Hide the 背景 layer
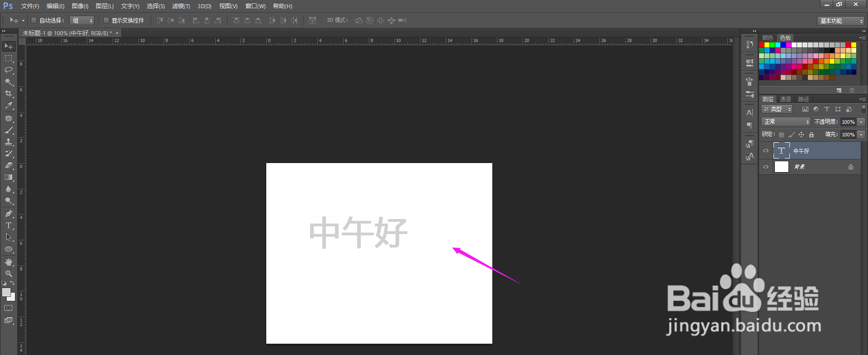This screenshot has width=868, height=355. (x=766, y=167)
